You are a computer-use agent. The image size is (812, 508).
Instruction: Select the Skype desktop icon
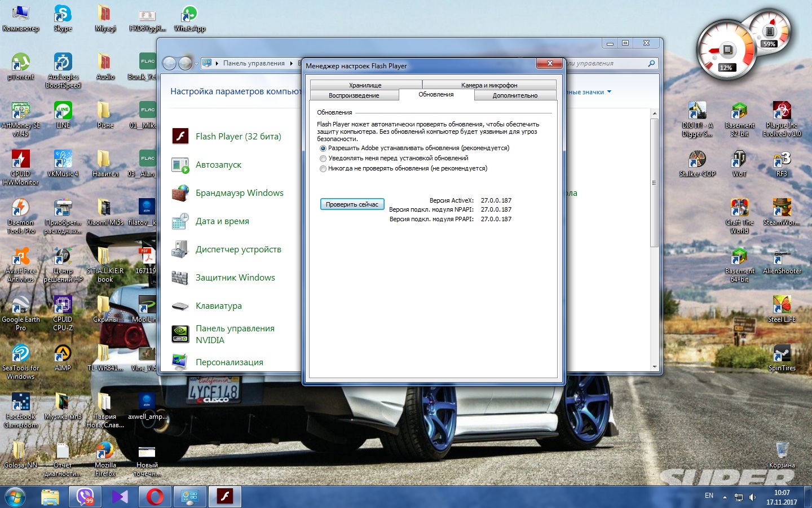63,19
